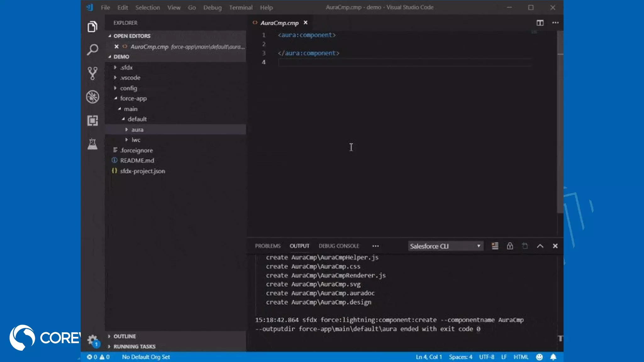Switch to the PROBLEMS tab
The image size is (644, 362).
pos(268,246)
